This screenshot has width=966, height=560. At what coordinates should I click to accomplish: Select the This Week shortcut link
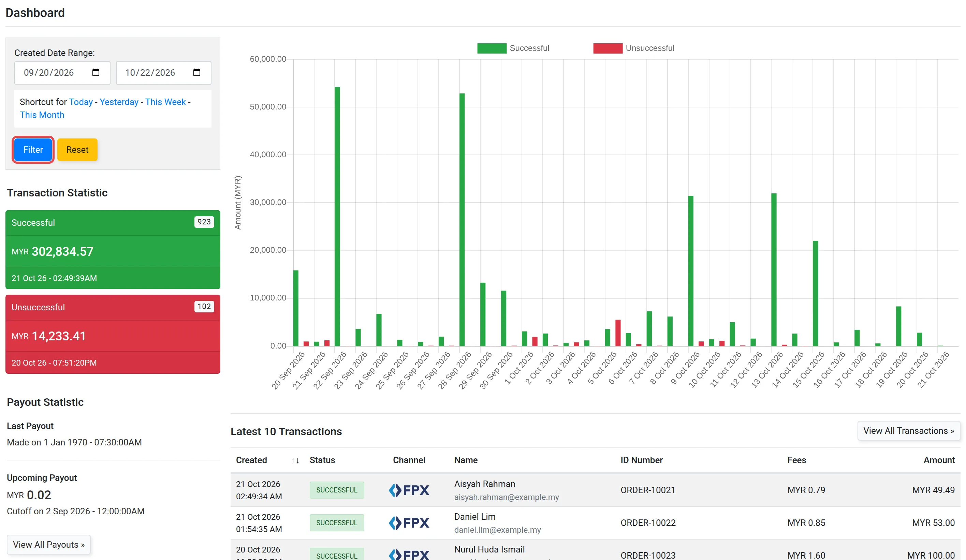(165, 102)
